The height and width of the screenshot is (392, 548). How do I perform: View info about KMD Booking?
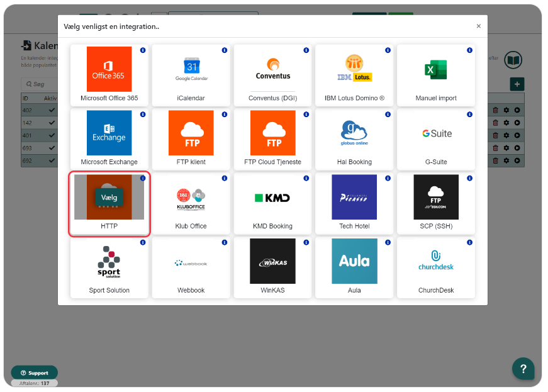[x=306, y=178]
